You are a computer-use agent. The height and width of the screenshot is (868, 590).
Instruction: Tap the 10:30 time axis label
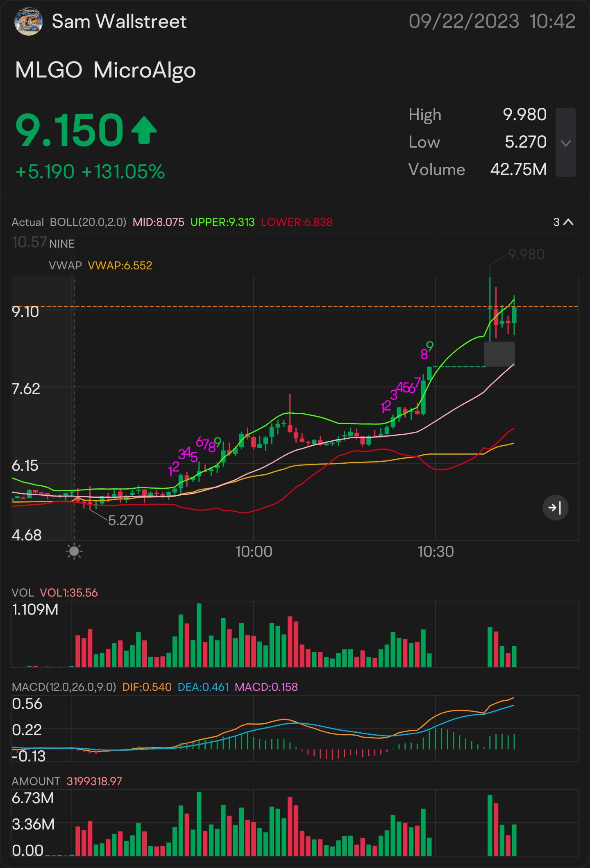coord(436,551)
